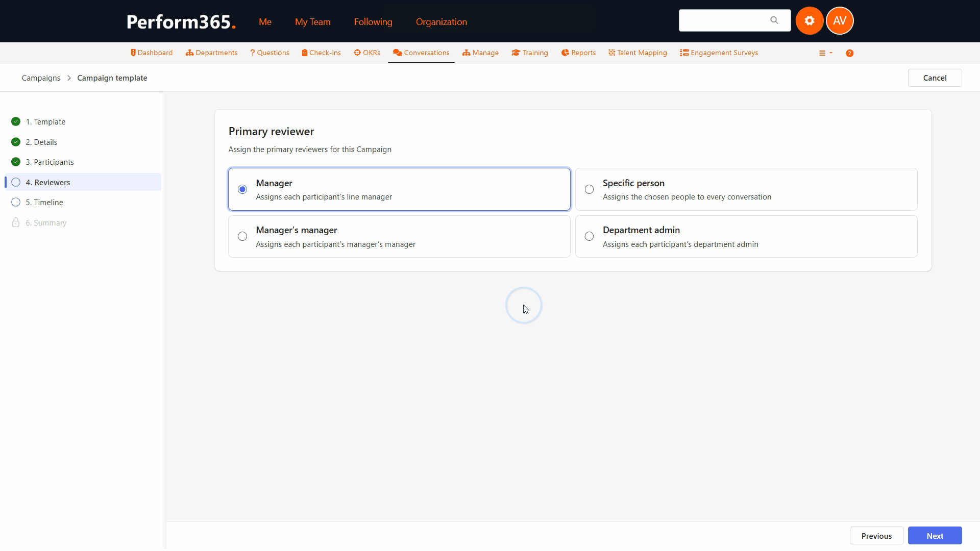Go to Dashboard in the sub navigation
The width and height of the screenshot is (980, 551).
click(152, 53)
